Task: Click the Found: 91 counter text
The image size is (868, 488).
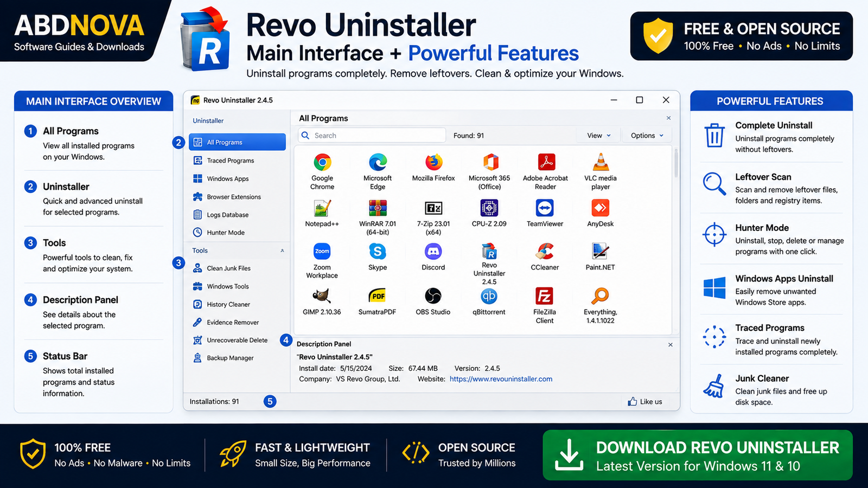Action: click(x=469, y=136)
